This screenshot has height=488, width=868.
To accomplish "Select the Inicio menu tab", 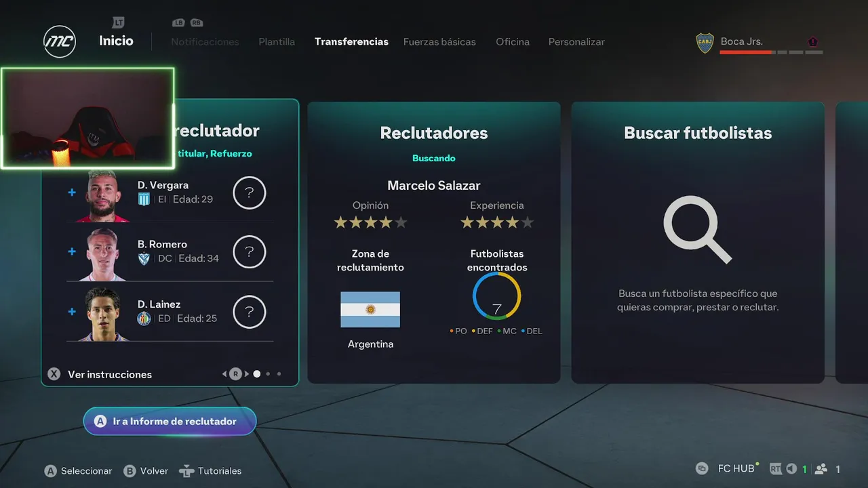I will (116, 41).
